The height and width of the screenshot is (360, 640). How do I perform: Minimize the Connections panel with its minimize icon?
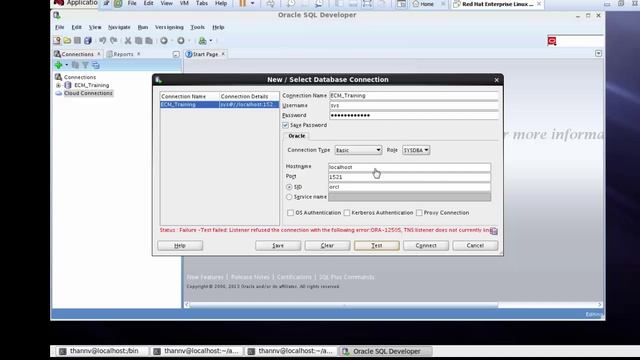click(x=176, y=54)
